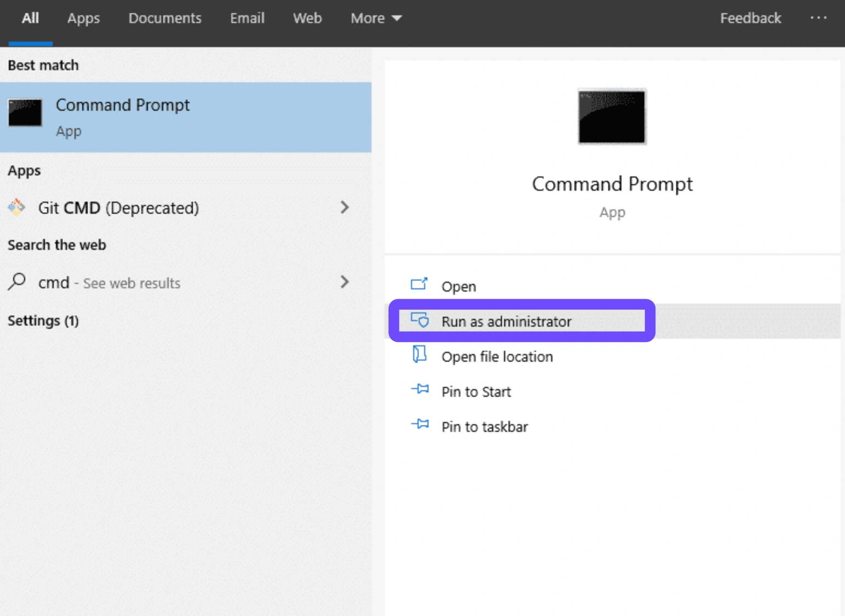Click the magnifier icon beside cmd web search
This screenshot has height=616, width=845.
[17, 282]
